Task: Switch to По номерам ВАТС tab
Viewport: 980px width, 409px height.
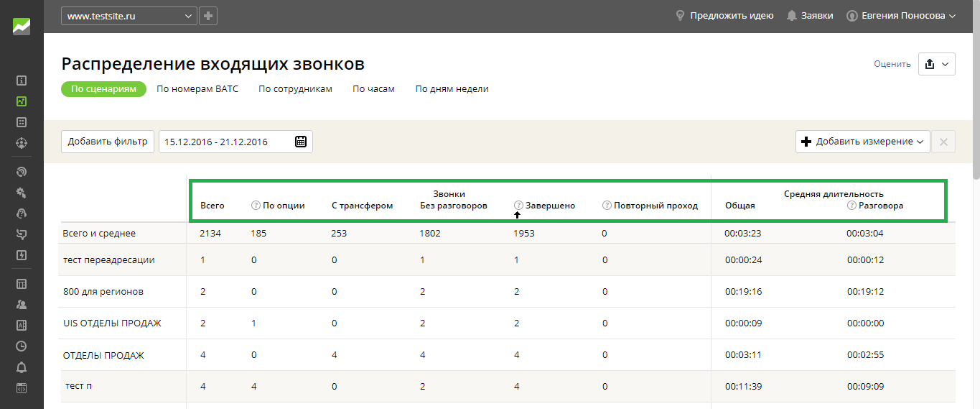Action: (x=197, y=89)
